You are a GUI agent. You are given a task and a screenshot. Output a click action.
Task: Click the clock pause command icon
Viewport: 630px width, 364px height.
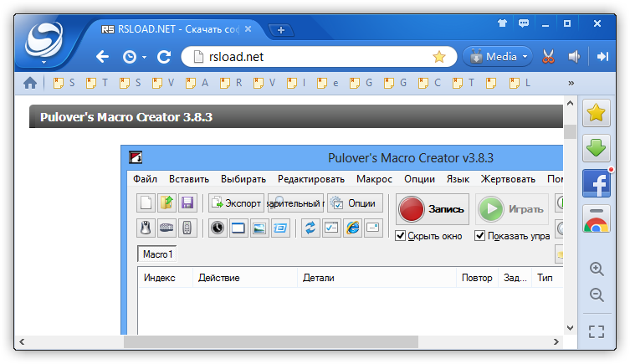pyautogui.click(x=218, y=228)
